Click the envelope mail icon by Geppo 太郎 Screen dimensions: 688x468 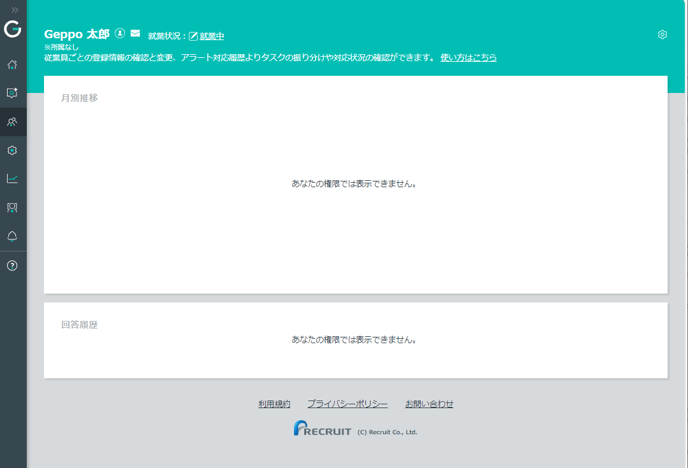click(x=135, y=33)
